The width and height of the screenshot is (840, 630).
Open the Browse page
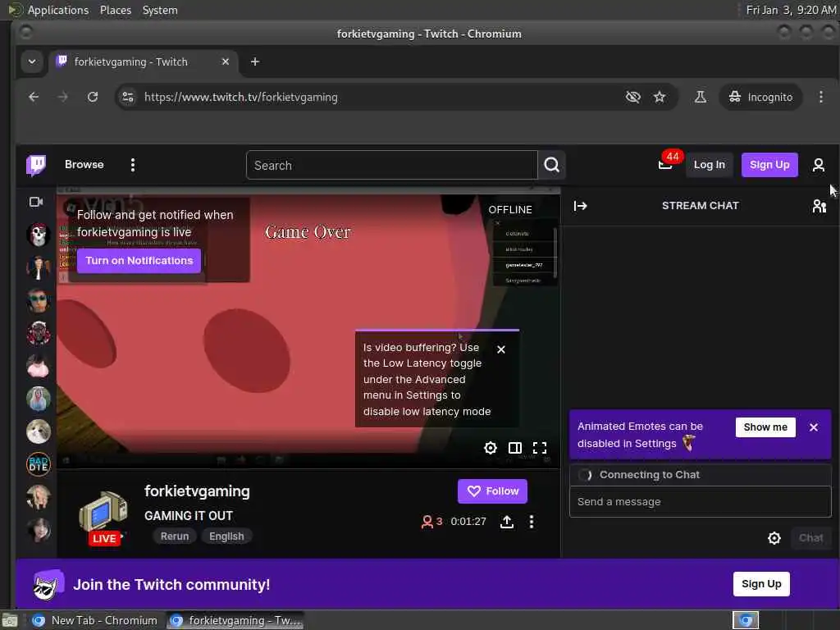coord(84,164)
